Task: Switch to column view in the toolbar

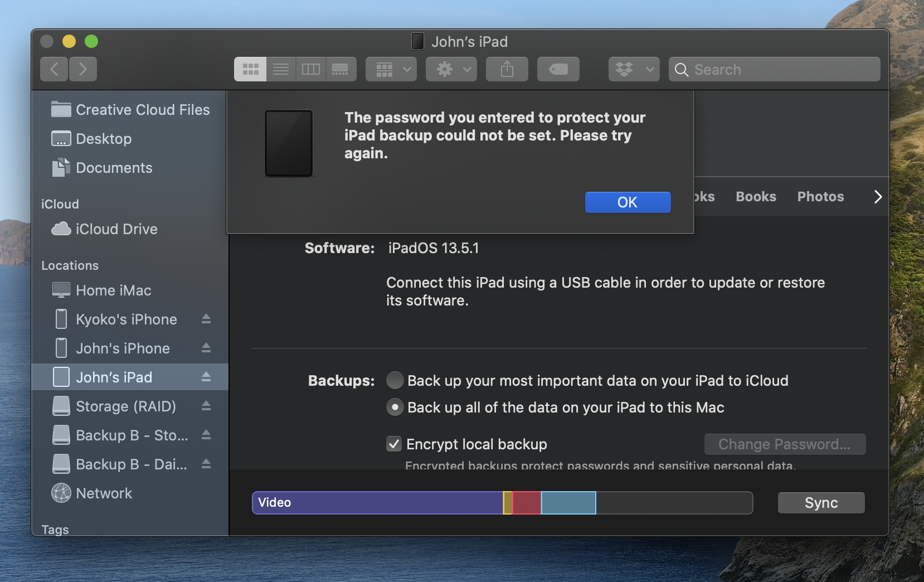Action: coord(310,69)
